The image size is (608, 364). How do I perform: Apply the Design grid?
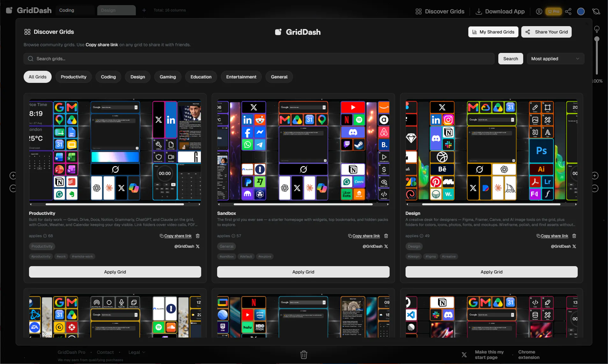(x=491, y=272)
